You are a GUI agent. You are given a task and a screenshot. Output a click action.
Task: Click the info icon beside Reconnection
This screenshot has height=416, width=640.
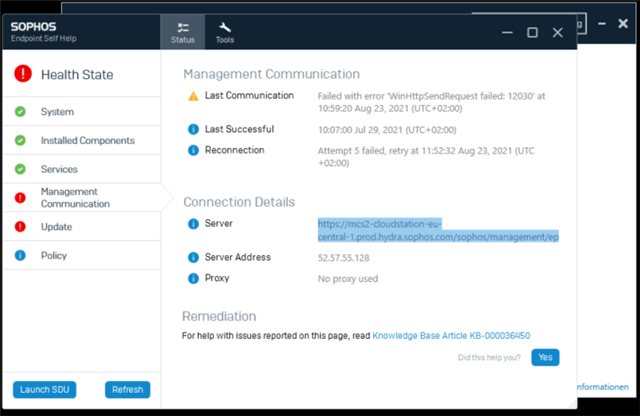click(193, 150)
